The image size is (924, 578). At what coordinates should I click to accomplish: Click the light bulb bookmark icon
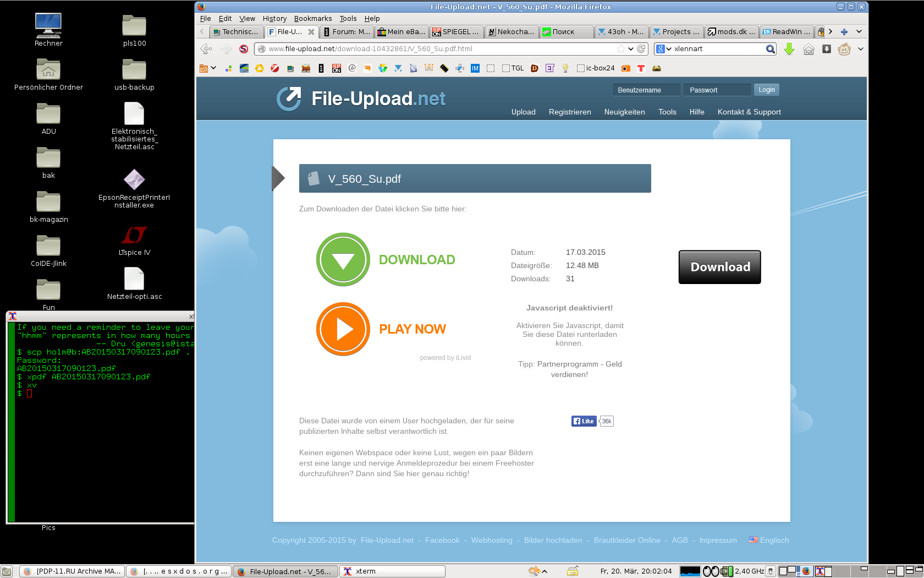pos(565,68)
